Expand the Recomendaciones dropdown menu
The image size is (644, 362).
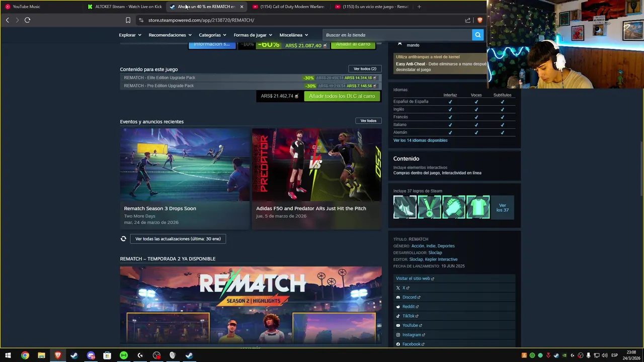pos(170,35)
